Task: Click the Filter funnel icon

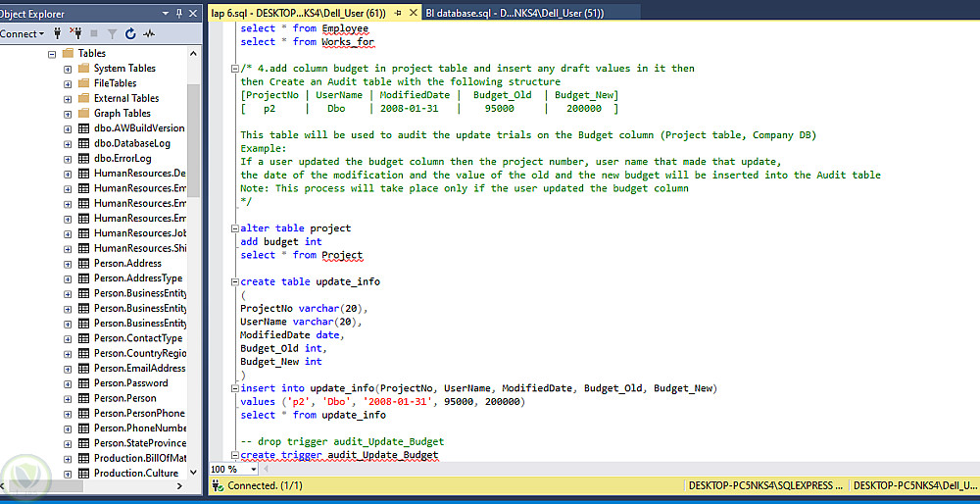Action: (x=112, y=33)
